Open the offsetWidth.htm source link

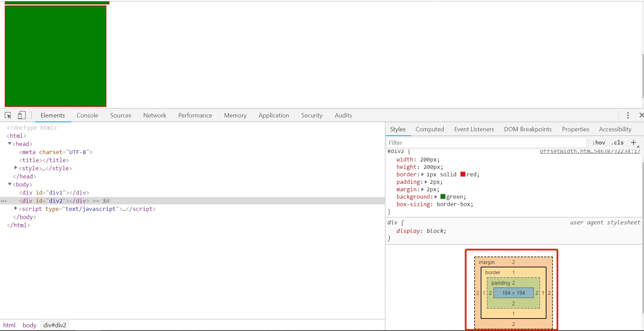tap(590, 151)
